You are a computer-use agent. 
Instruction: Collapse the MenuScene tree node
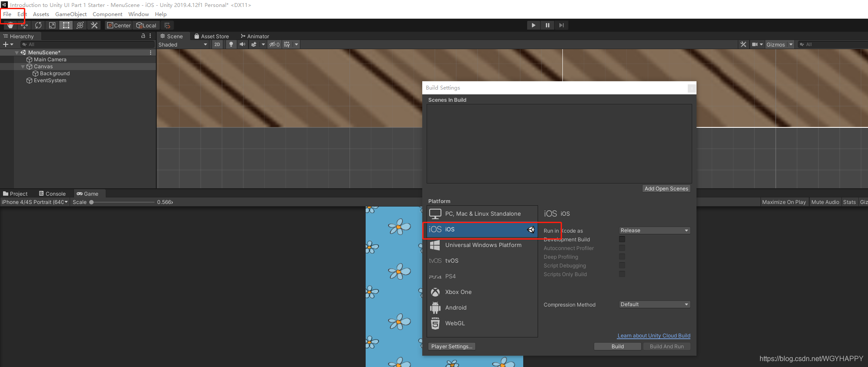coord(17,53)
